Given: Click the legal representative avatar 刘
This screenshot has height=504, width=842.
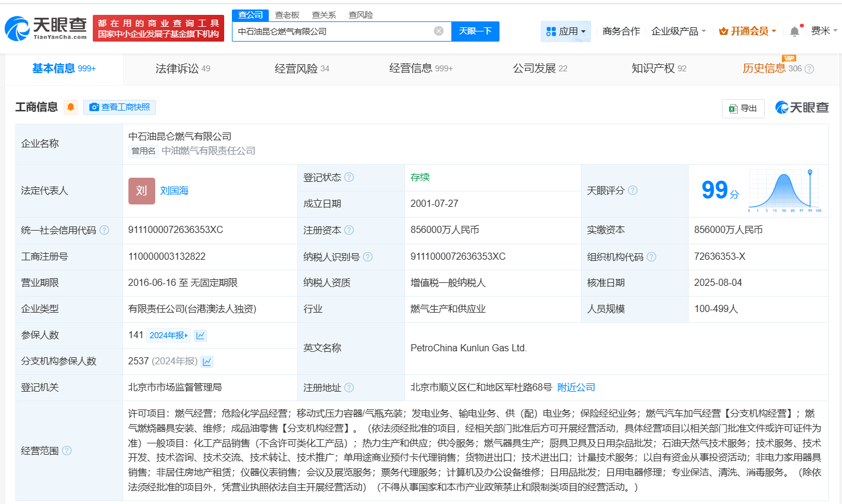Looking at the screenshot, I should tap(142, 191).
